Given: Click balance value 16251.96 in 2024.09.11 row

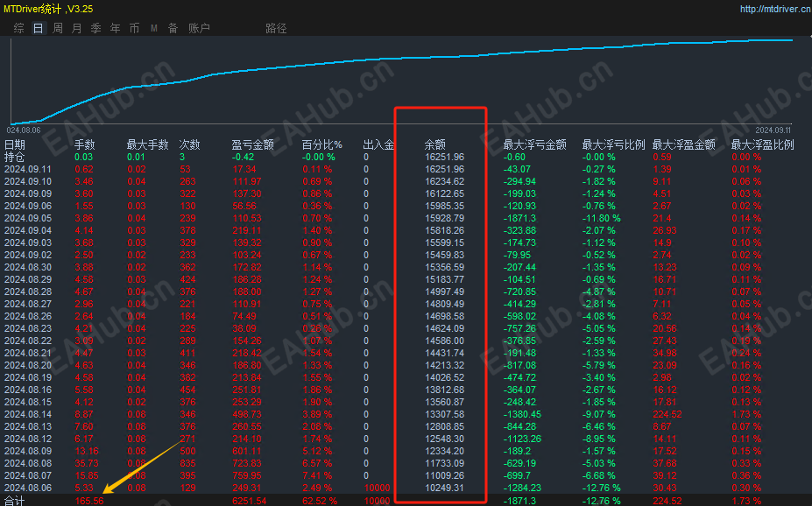Looking at the screenshot, I should coord(444,169).
